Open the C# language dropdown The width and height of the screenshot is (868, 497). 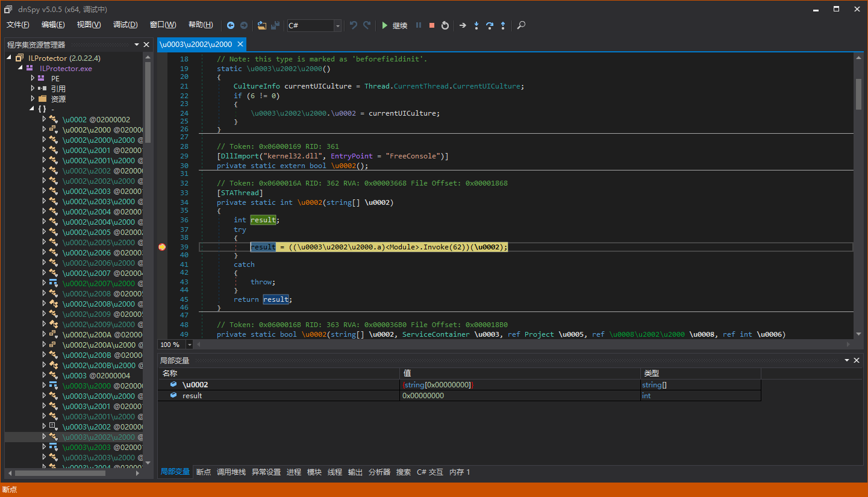click(337, 25)
